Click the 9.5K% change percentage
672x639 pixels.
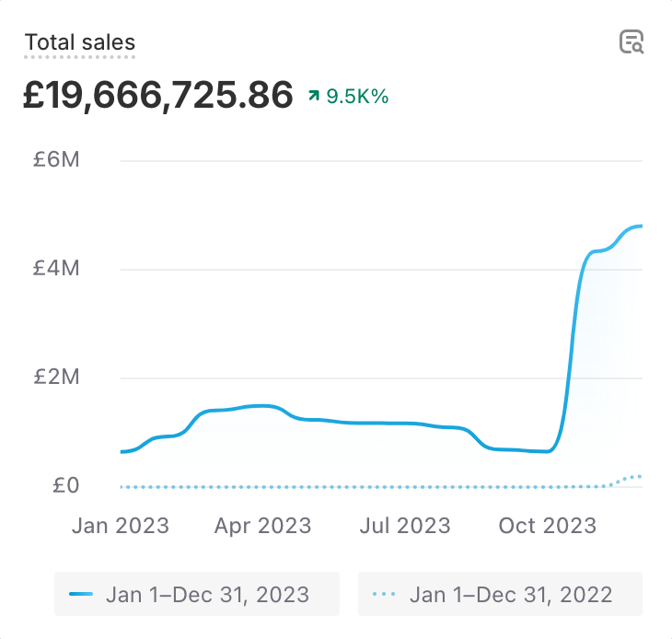(x=357, y=96)
